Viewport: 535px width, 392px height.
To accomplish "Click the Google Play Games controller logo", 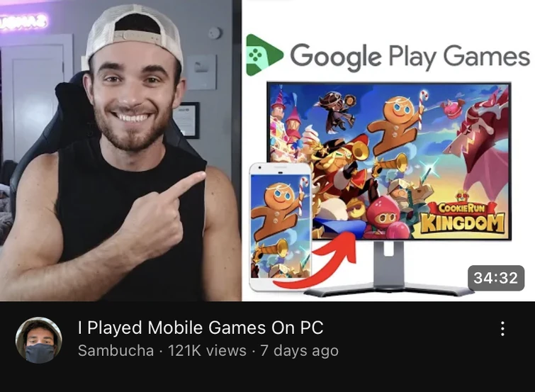I will pos(264,55).
